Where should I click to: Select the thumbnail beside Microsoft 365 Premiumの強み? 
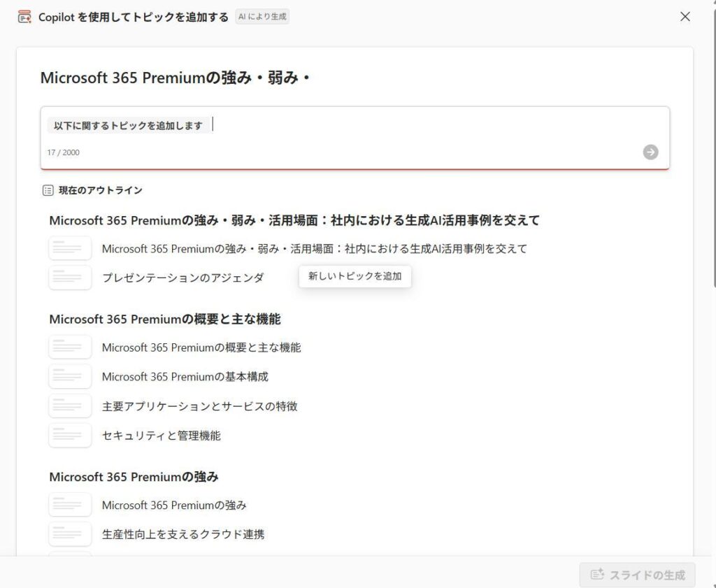[x=70, y=504]
